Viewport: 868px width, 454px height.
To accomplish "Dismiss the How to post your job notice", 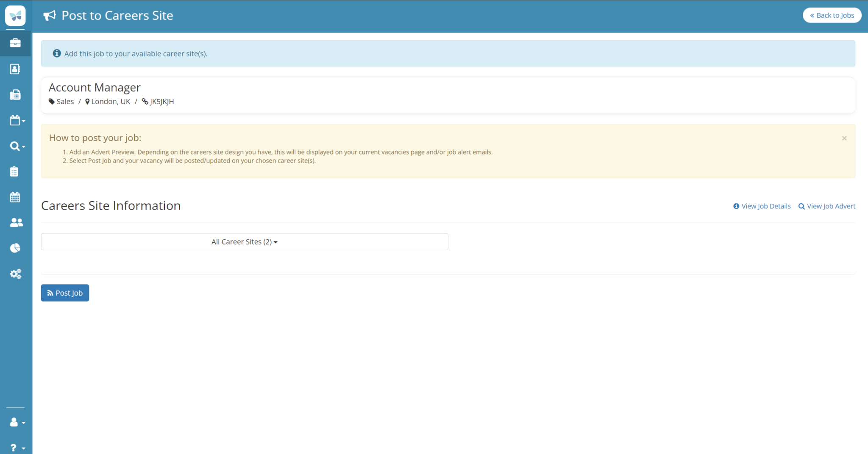I will (x=844, y=138).
